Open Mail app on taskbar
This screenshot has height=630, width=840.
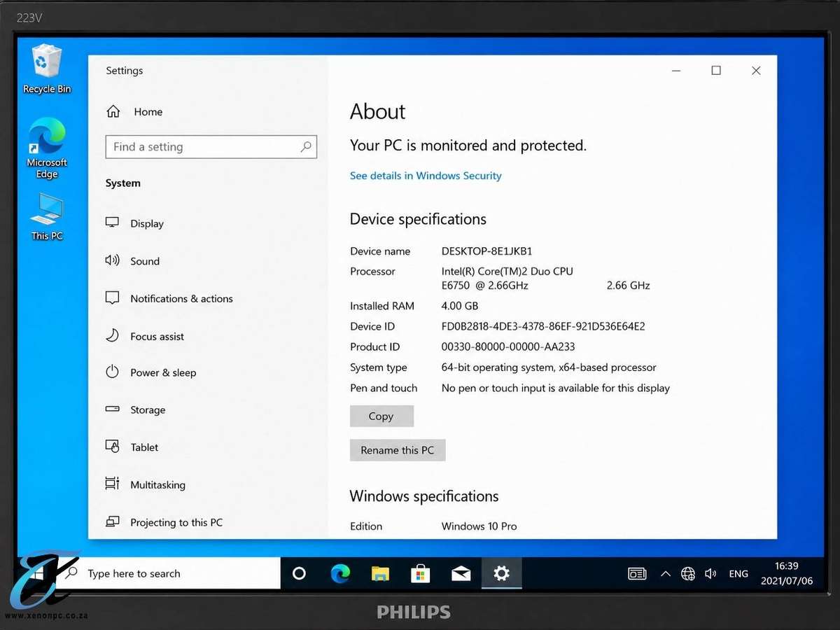tap(461, 573)
